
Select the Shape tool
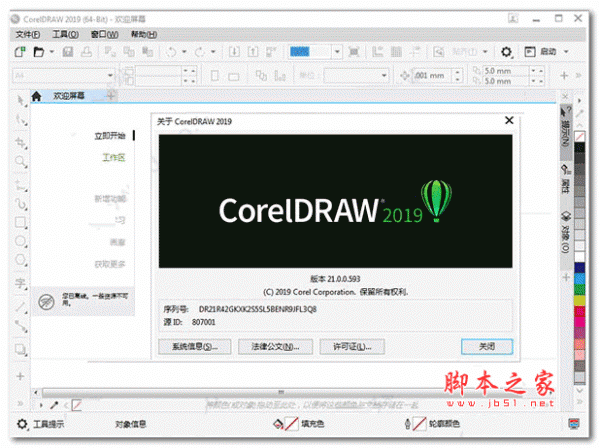[x=21, y=120]
